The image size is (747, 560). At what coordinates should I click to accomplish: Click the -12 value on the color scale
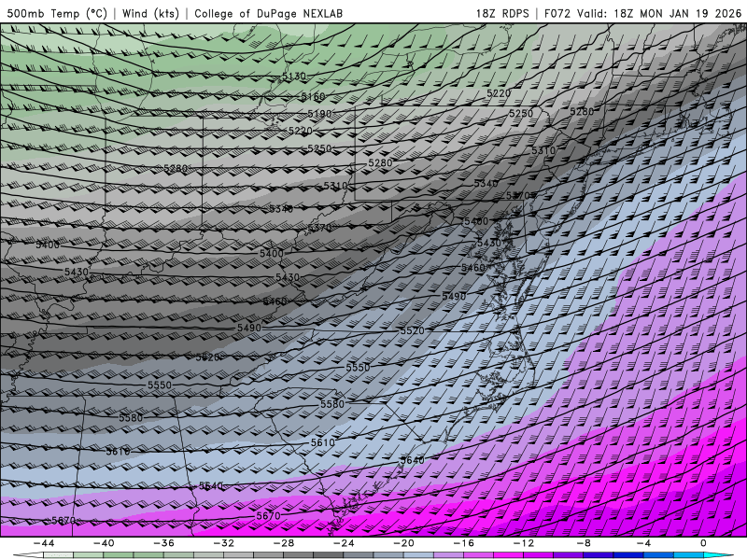pyautogui.click(x=524, y=543)
